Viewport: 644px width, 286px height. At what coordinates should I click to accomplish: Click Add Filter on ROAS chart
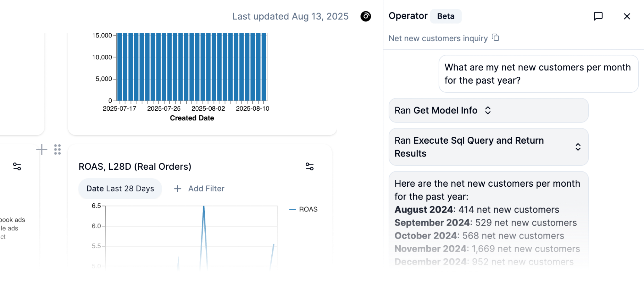(x=199, y=189)
